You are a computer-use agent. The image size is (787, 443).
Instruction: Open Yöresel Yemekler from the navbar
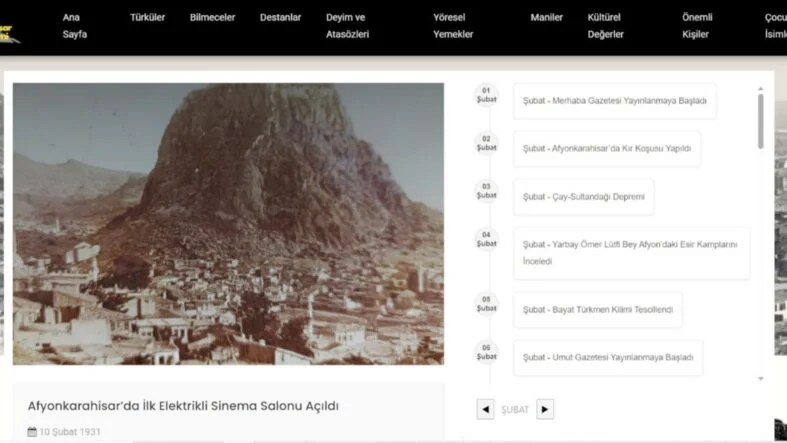tap(453, 26)
